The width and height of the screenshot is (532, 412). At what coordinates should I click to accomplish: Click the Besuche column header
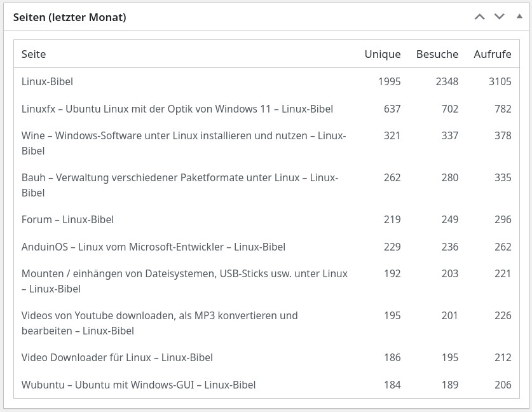click(x=437, y=54)
